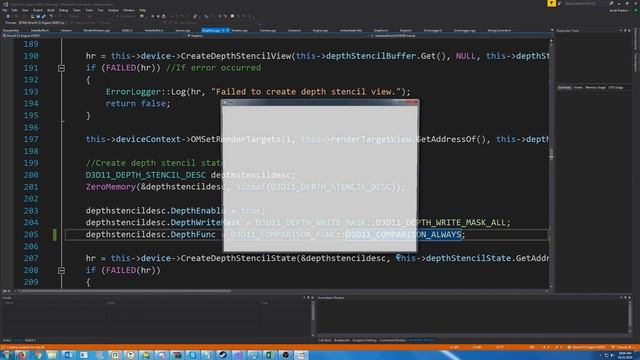Click into the Quick Launch search box
Image resolution: width=640 pixels, height=360 pixels.
point(580,4)
